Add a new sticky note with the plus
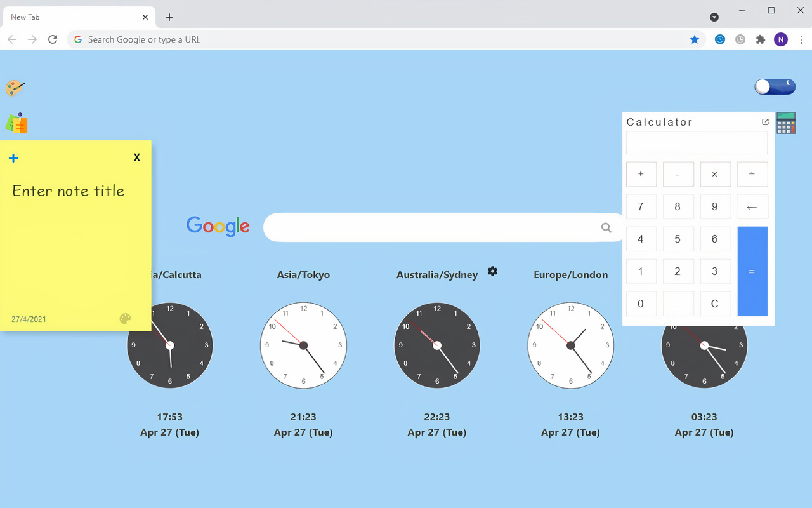 13,157
